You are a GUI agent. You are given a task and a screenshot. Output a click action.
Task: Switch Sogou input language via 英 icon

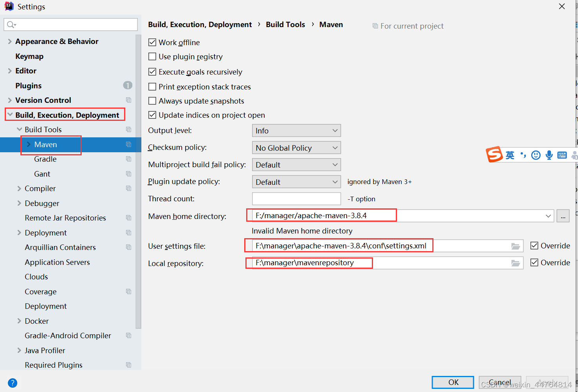point(510,155)
